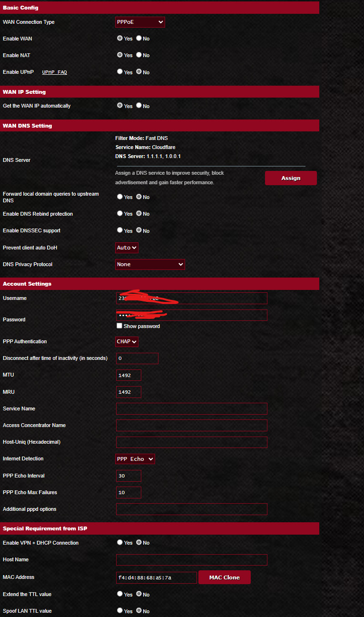Click the MAC Clone button
Viewport: 364px width, 617px height.
point(225,577)
